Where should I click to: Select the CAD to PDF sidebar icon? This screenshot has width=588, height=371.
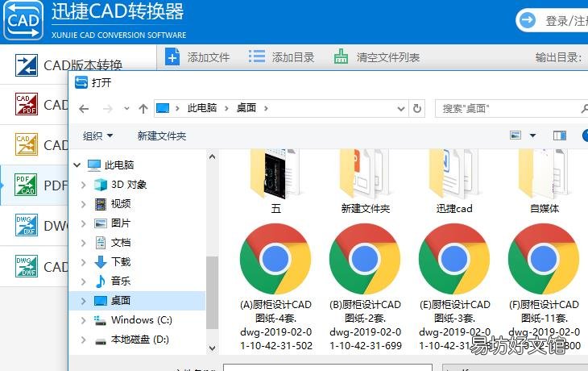click(x=27, y=104)
